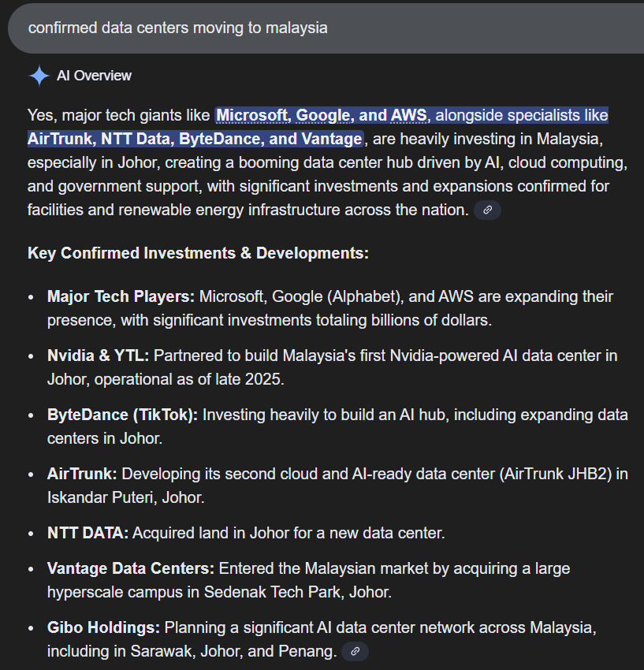Click the AI Overview sparkle icon

pos(39,76)
